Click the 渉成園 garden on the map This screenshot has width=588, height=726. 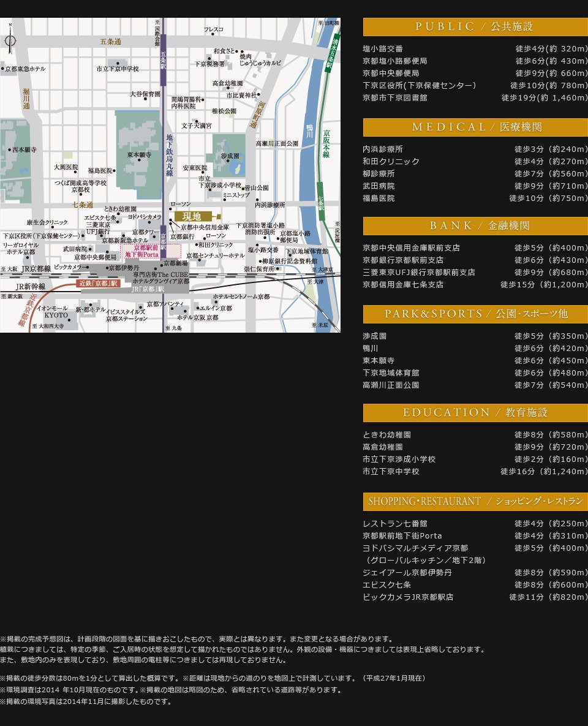(228, 156)
